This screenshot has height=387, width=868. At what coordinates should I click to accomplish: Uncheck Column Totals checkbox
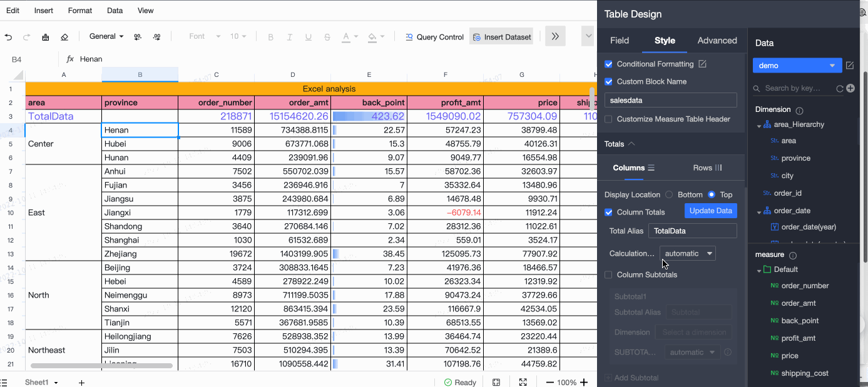(608, 212)
